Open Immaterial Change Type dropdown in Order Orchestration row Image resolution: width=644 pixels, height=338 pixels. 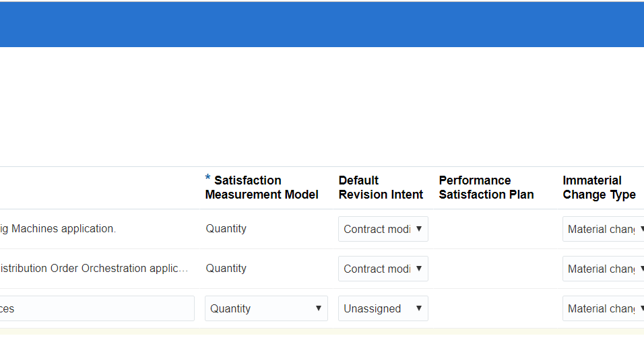[x=604, y=269]
